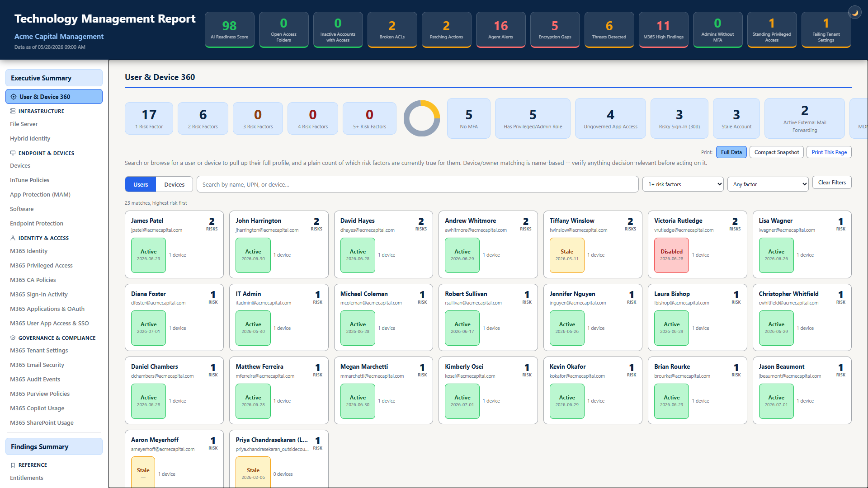Screen dimensions: 868x488
Task: Click the Governance & Compliance shield icon
Action: tap(13, 338)
